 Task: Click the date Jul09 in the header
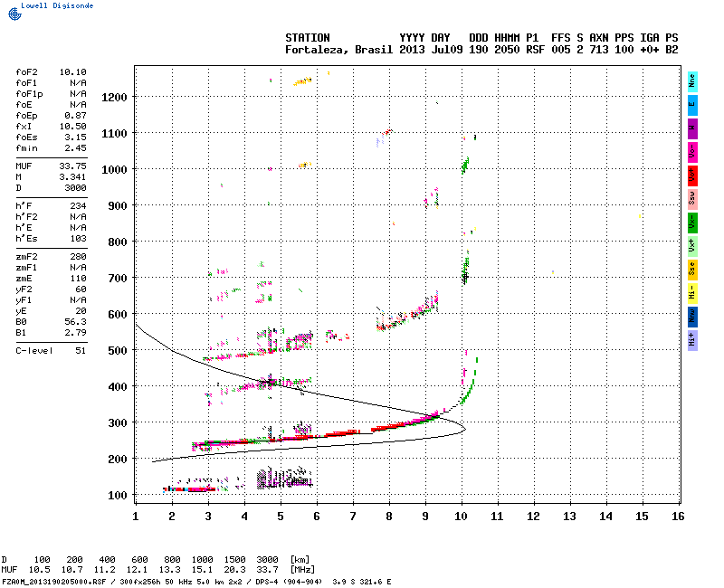pos(446,50)
